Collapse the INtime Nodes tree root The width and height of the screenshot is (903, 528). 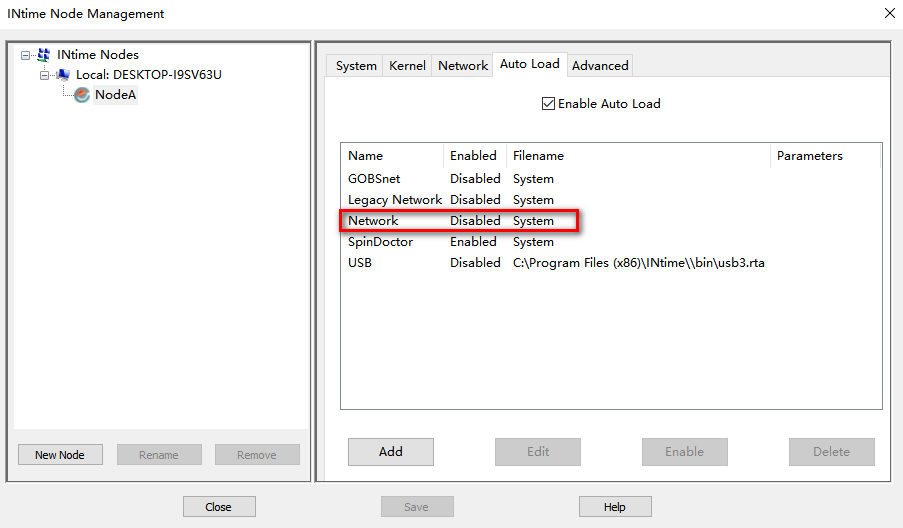click(x=25, y=55)
